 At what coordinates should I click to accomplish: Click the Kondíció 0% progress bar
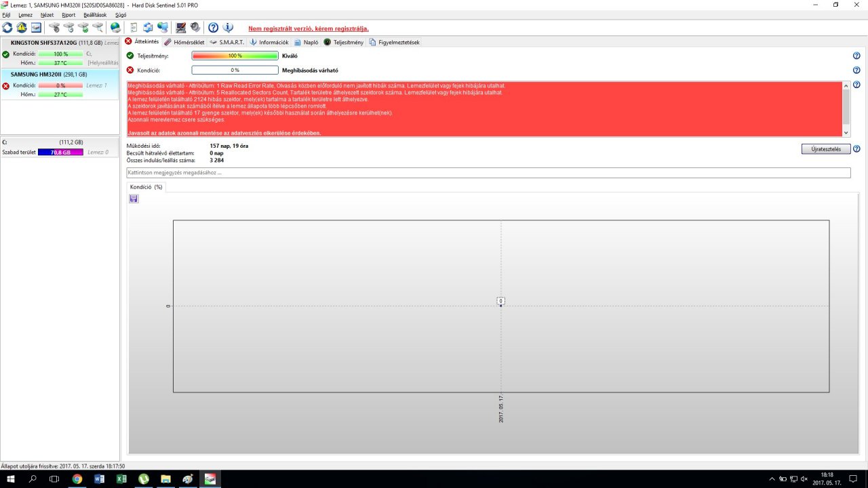[x=235, y=70]
